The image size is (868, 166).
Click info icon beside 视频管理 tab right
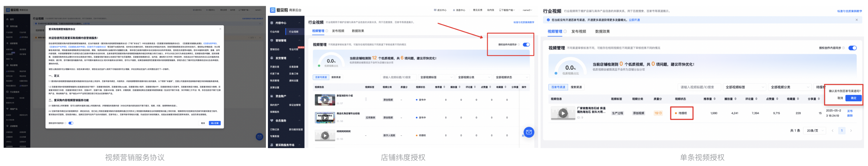565,32
